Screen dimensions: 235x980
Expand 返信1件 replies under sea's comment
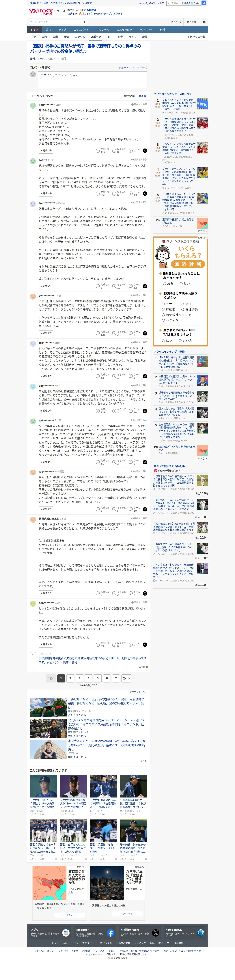46,645
